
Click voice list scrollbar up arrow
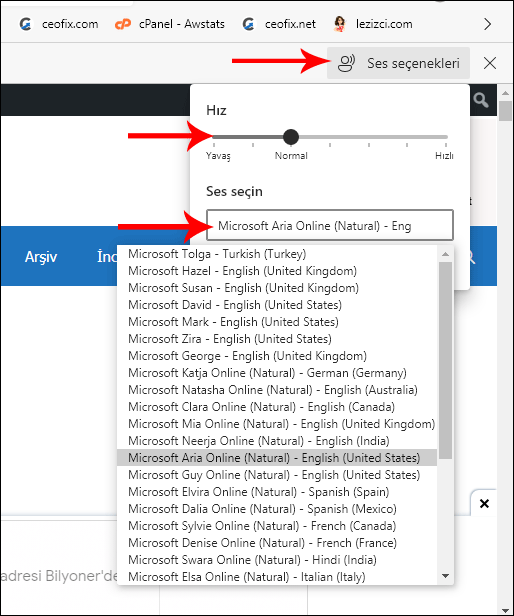coord(445,254)
